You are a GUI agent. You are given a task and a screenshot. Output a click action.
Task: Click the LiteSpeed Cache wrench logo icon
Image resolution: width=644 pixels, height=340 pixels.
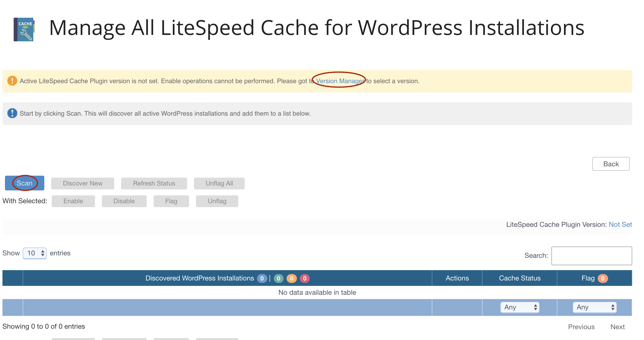click(24, 29)
